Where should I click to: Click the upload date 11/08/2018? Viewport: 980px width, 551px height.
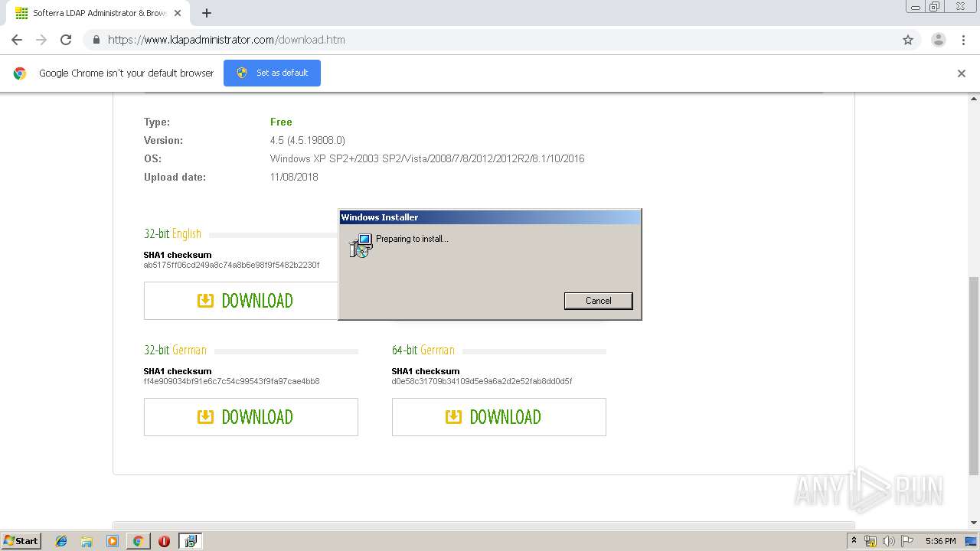point(294,177)
